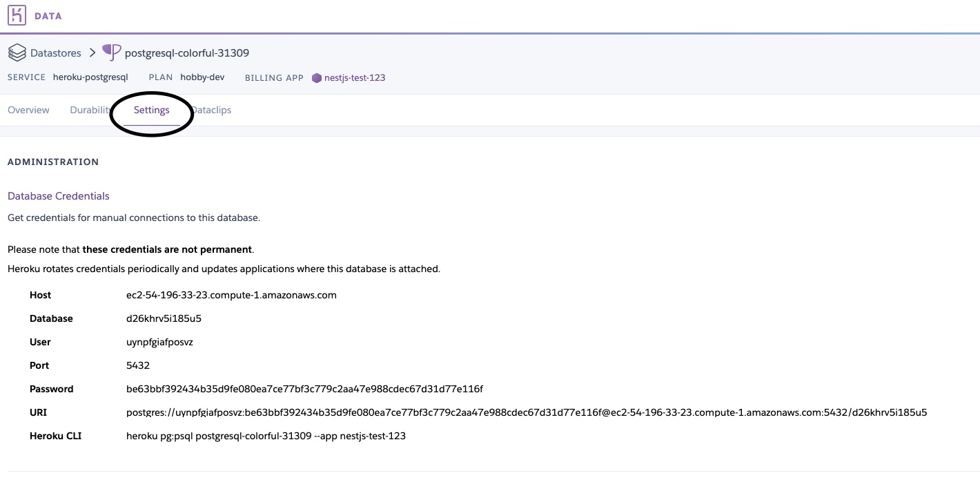Viewport: 980px width, 480px height.
Task: Switch to the Durability tab
Action: [90, 110]
